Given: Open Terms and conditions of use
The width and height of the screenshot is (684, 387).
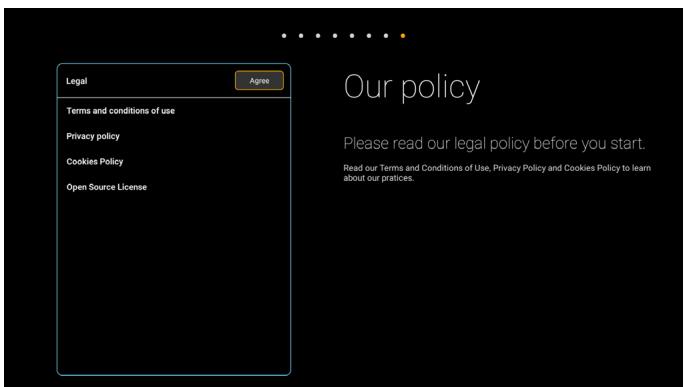Looking at the screenshot, I should 120,111.
